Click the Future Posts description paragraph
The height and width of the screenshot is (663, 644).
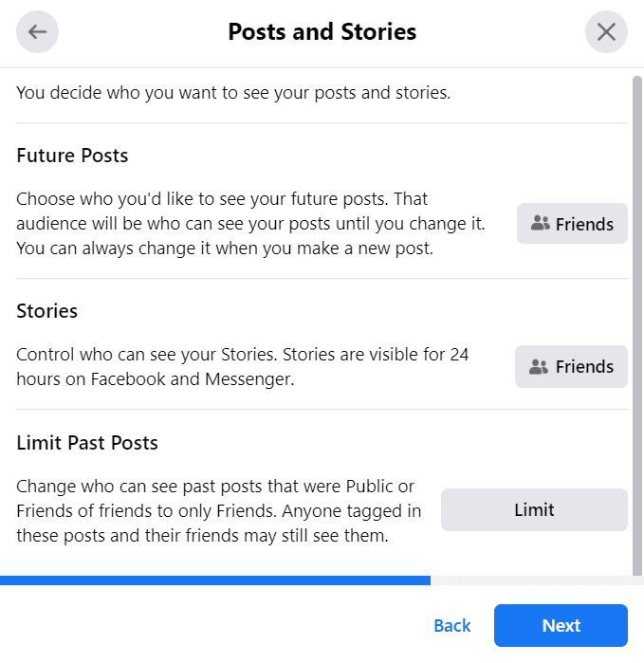point(250,223)
